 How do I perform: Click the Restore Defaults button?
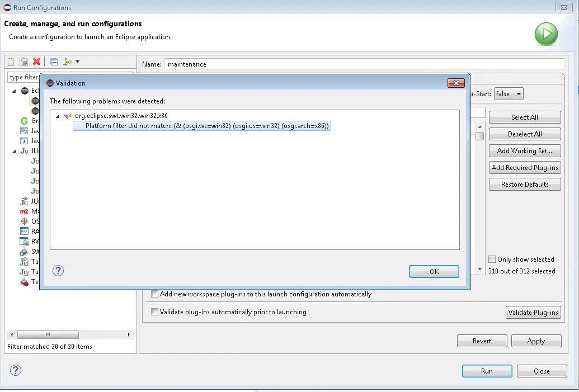[525, 185]
